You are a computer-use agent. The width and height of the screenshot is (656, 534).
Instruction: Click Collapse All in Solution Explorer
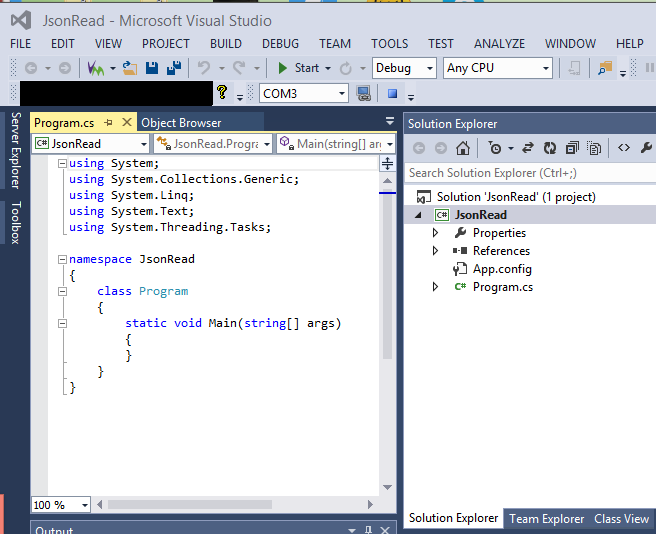(x=572, y=148)
